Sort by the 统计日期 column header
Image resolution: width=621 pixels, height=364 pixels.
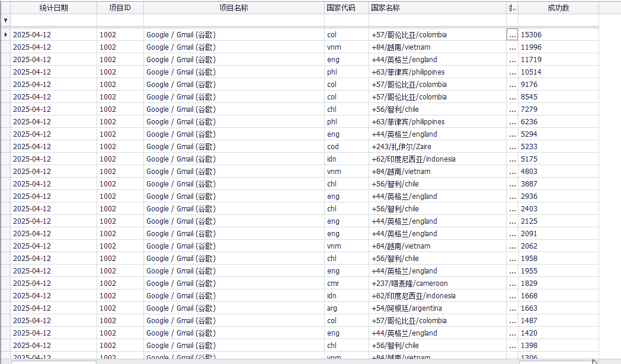pos(53,8)
